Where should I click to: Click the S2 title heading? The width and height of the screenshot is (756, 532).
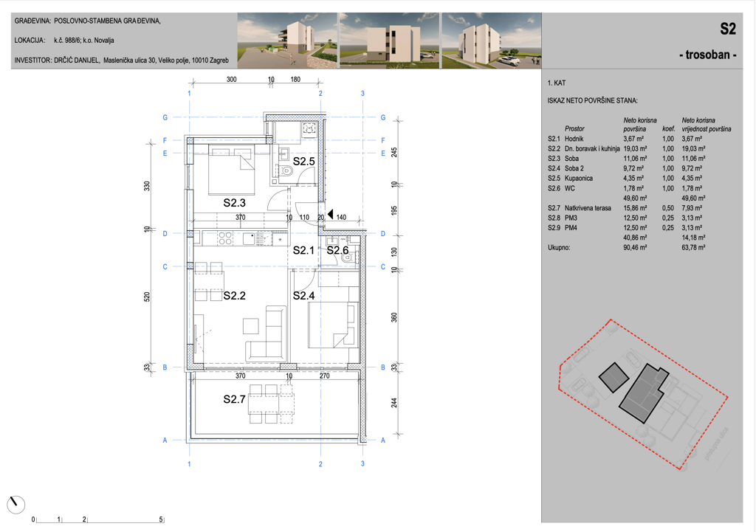[728, 29]
